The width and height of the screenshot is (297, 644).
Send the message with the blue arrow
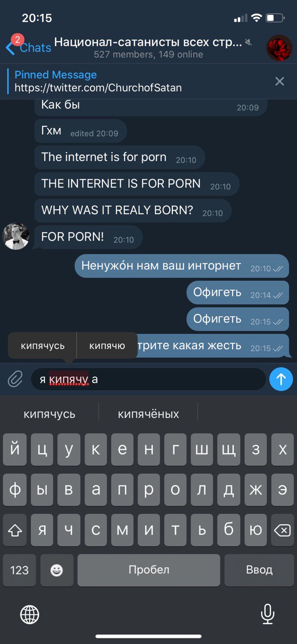point(281,379)
